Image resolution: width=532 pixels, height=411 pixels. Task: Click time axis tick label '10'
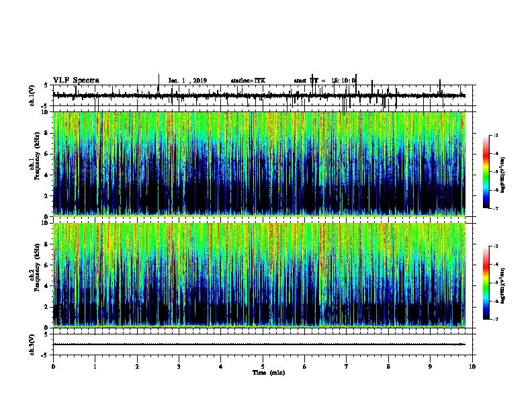point(472,367)
